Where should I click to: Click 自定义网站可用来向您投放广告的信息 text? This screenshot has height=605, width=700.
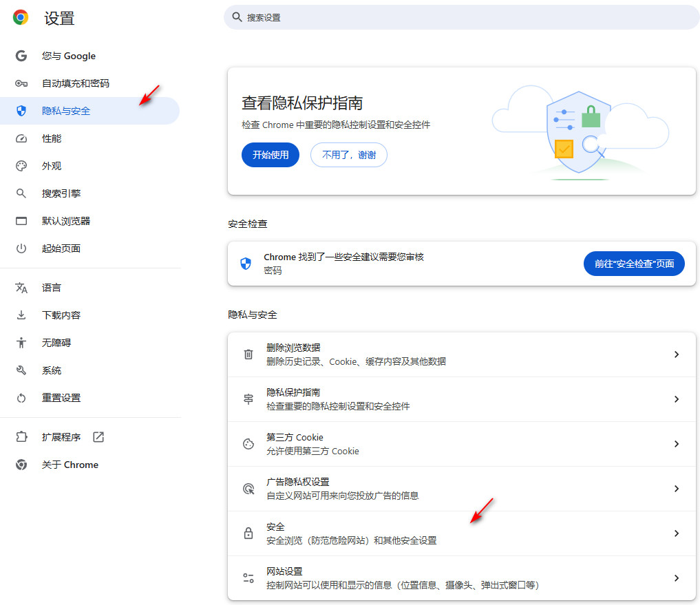click(x=342, y=496)
